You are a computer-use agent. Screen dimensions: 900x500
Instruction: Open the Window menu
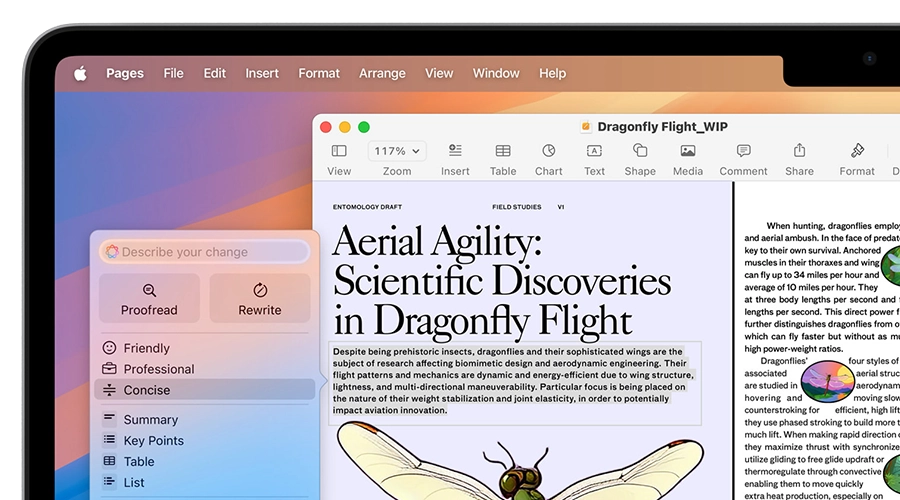[x=496, y=73]
